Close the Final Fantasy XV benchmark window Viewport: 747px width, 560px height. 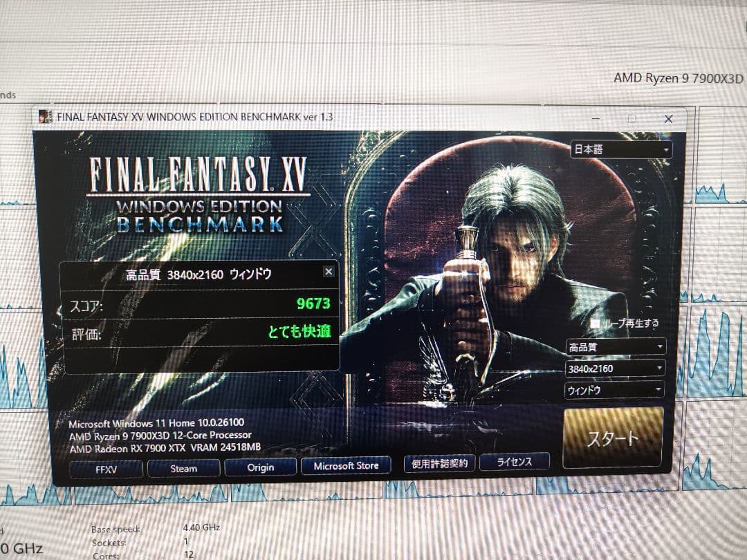(x=667, y=119)
